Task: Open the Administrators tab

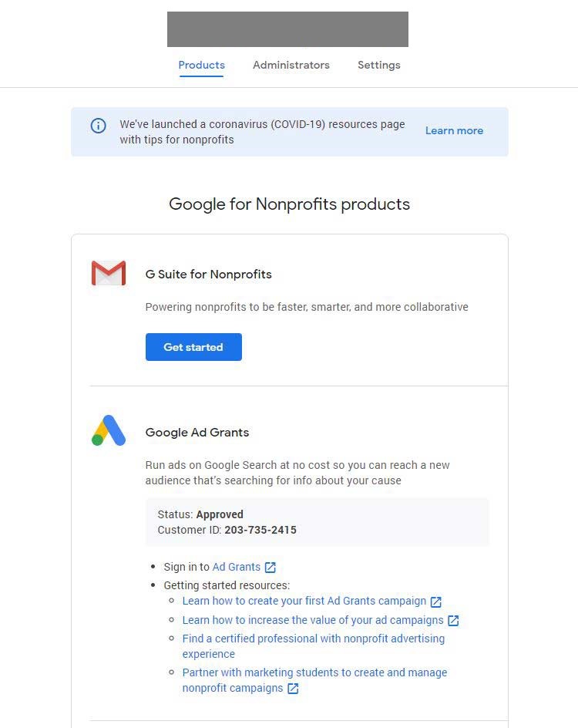Action: [291, 66]
